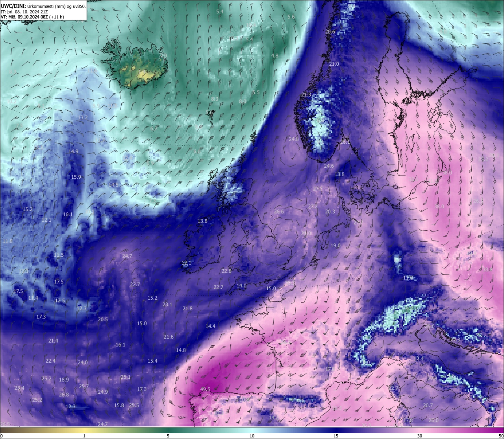Click the 25.7 map value
This screenshot has width=504, height=439.
pyautogui.click(x=84, y=386)
